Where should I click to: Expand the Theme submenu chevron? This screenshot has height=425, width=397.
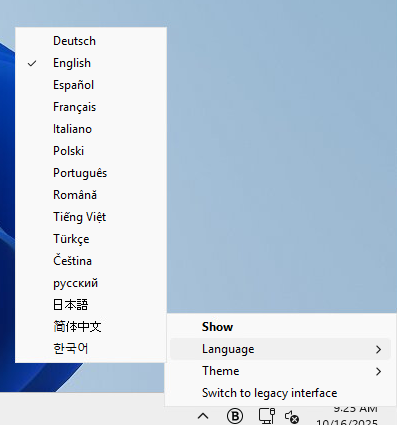(378, 371)
